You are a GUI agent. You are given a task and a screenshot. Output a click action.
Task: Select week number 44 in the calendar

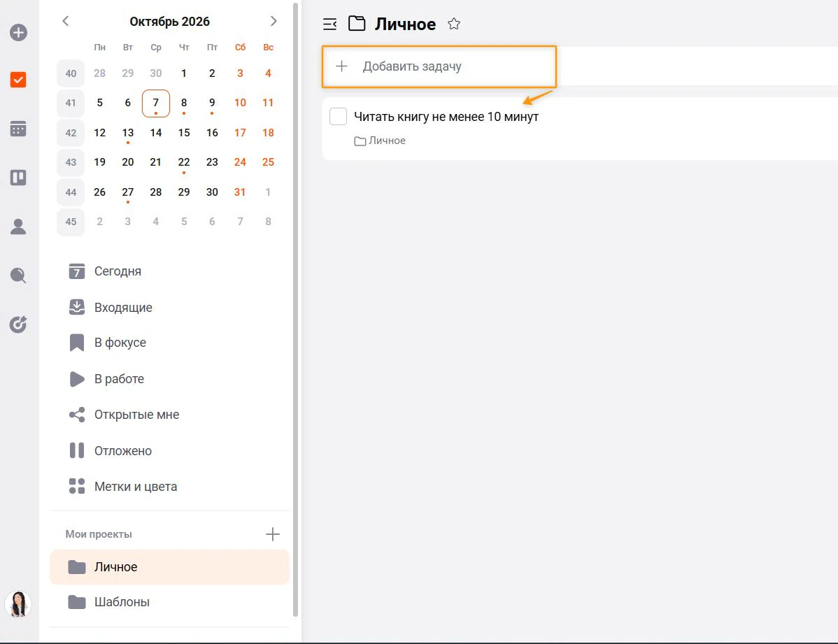pos(71,192)
